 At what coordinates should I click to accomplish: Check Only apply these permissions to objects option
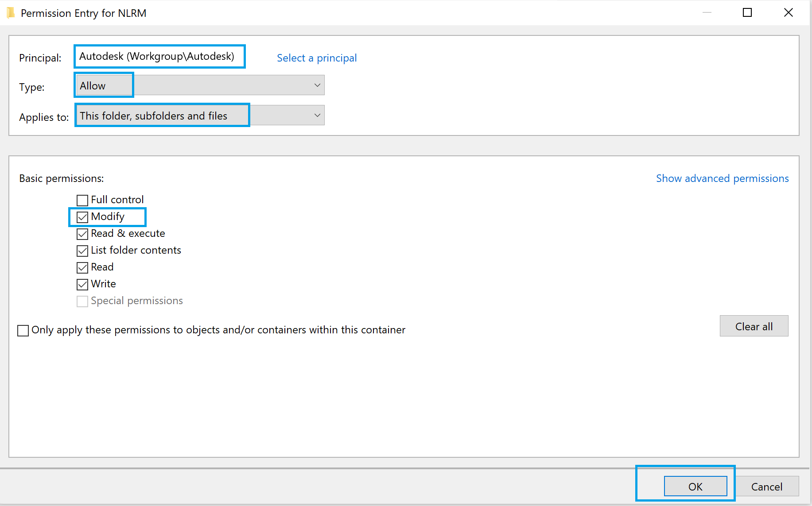[x=23, y=331]
